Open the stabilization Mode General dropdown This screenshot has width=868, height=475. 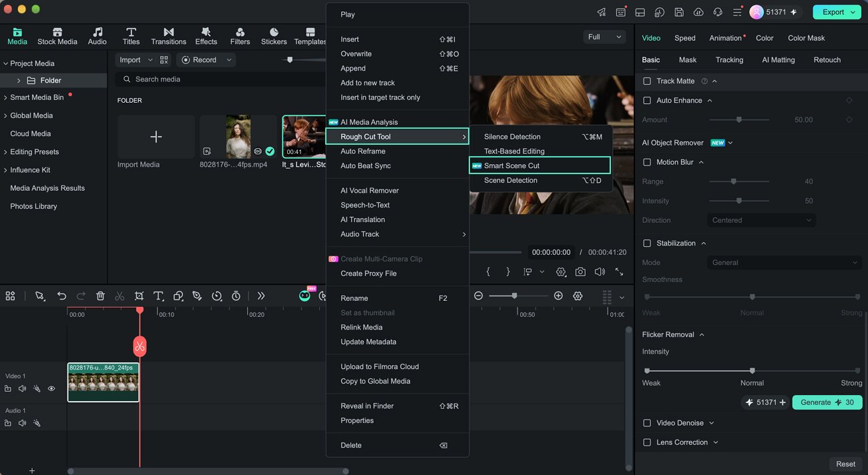[785, 263]
